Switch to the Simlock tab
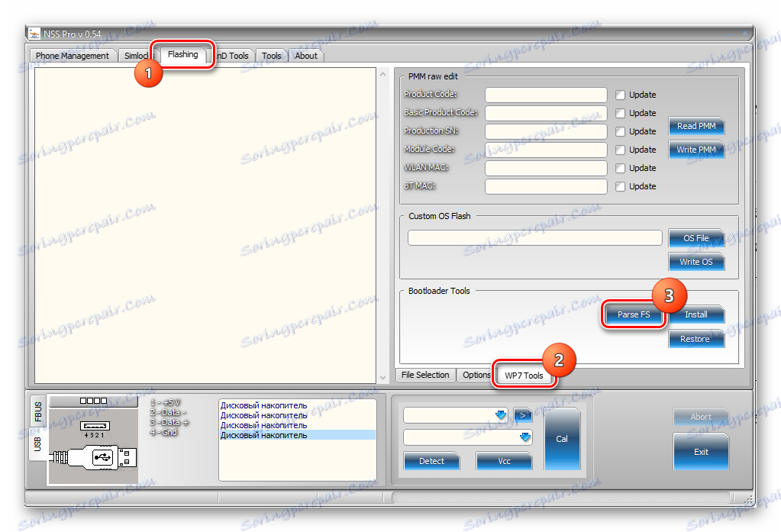 coord(137,56)
